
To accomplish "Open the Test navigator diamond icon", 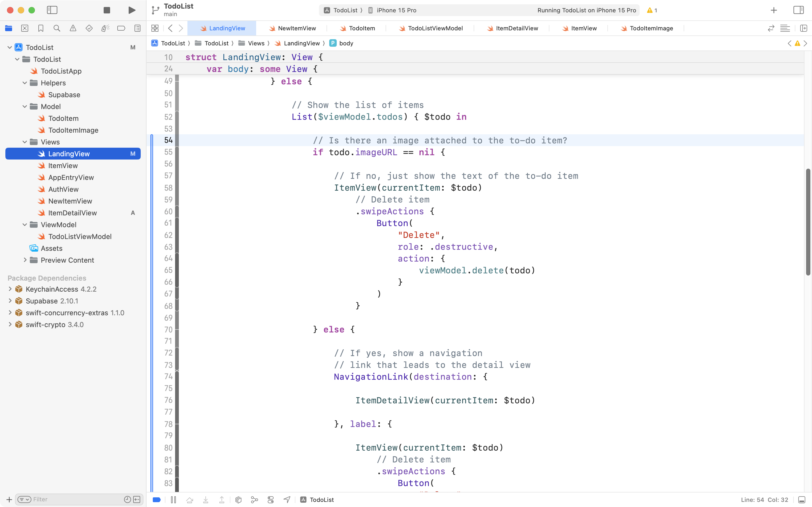I will point(89,28).
